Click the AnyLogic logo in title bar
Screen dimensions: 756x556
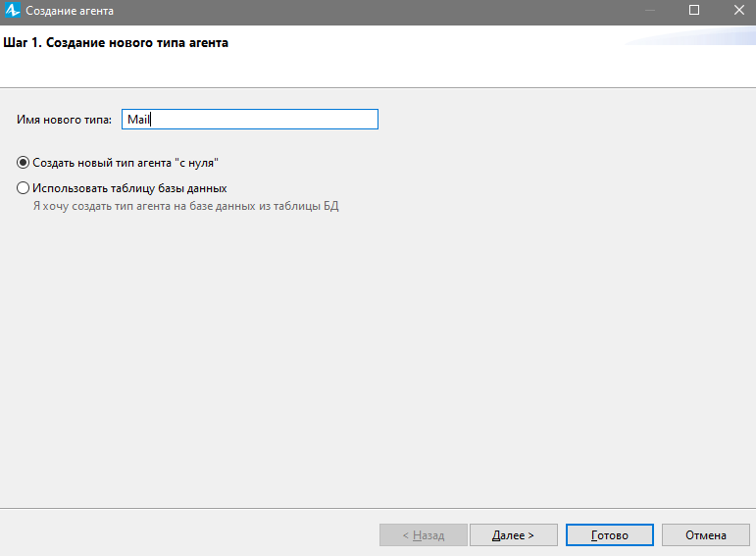(x=12, y=10)
